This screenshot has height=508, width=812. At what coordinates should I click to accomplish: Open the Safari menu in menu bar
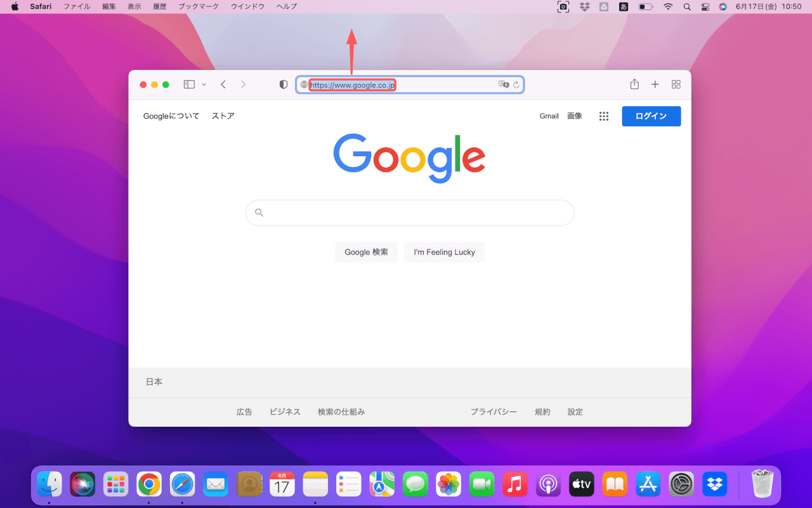[41, 6]
